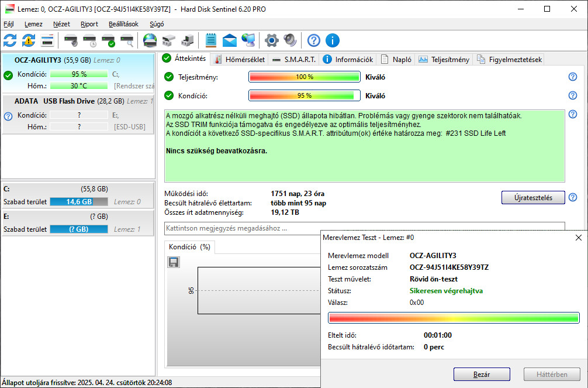Click the disk with speaker test icon
This screenshot has width=588, height=388.
[x=71, y=40]
